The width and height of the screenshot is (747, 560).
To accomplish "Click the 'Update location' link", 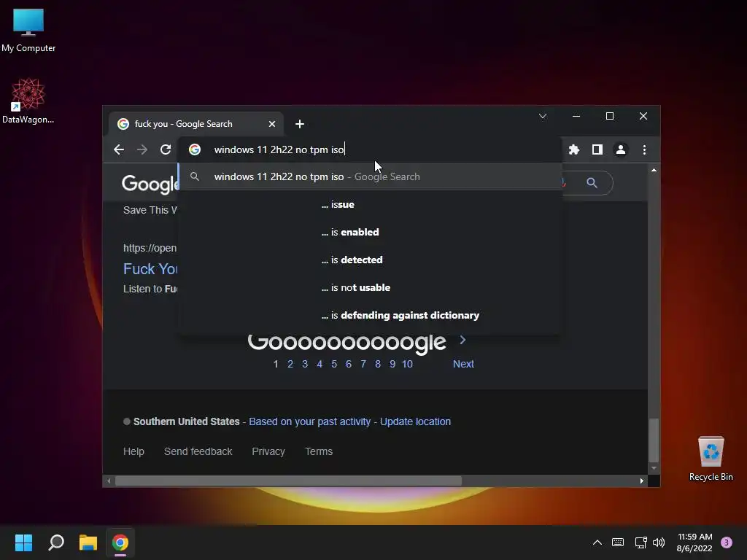I will (x=415, y=421).
